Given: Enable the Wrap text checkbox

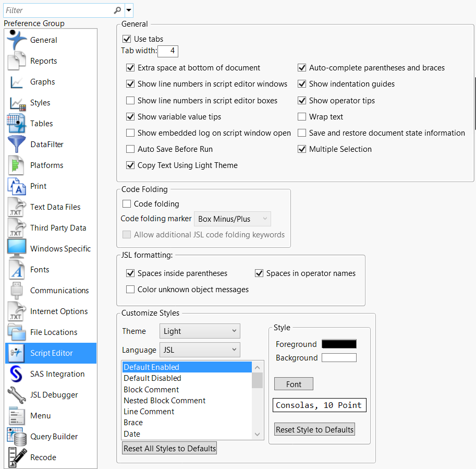Looking at the screenshot, I should [302, 117].
